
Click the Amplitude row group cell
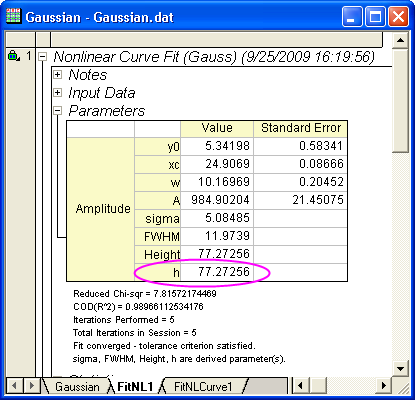[x=101, y=209]
